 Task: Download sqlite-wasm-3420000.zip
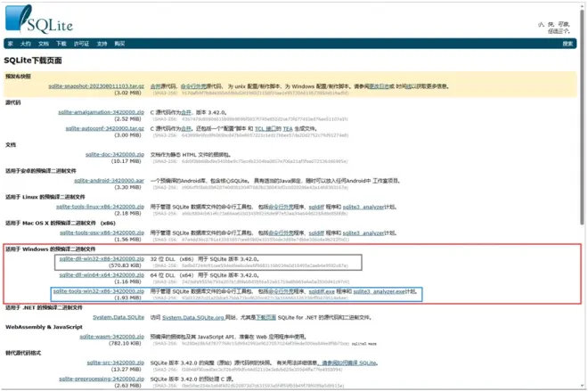pos(111,337)
